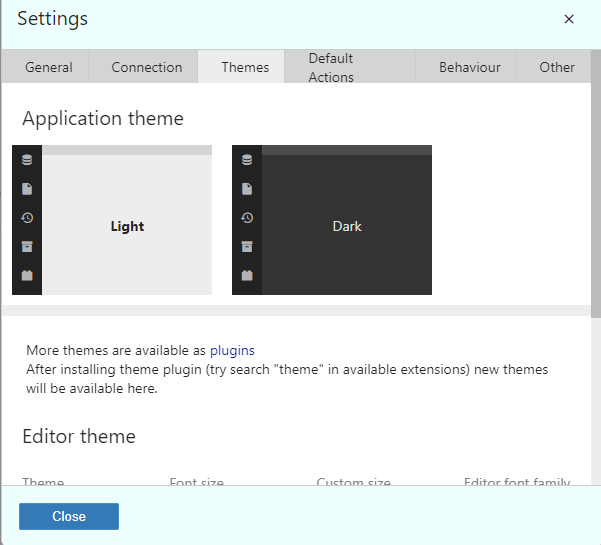Screen dimensions: 601x545
Task: Click archive icon in Light theme preview
Action: [x=27, y=246]
